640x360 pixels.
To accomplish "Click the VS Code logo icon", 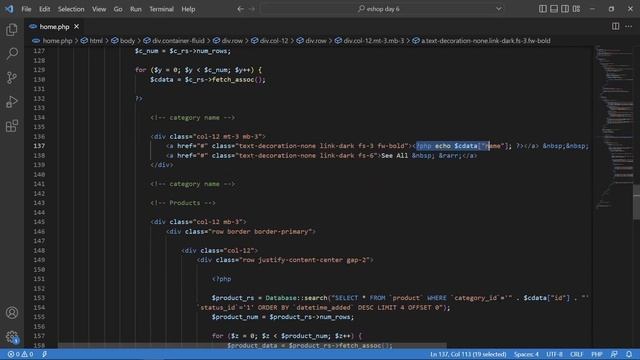I will click(9, 9).
